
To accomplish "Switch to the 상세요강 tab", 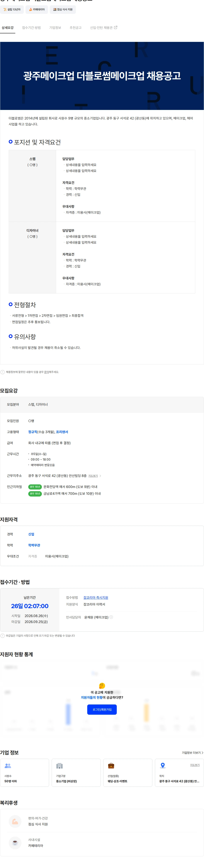I will point(8,28).
